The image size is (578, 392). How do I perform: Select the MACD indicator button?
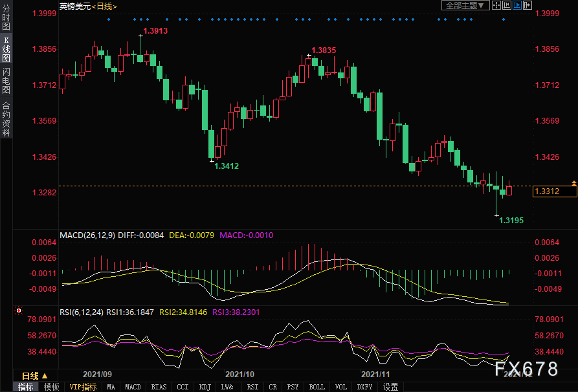pos(133,387)
